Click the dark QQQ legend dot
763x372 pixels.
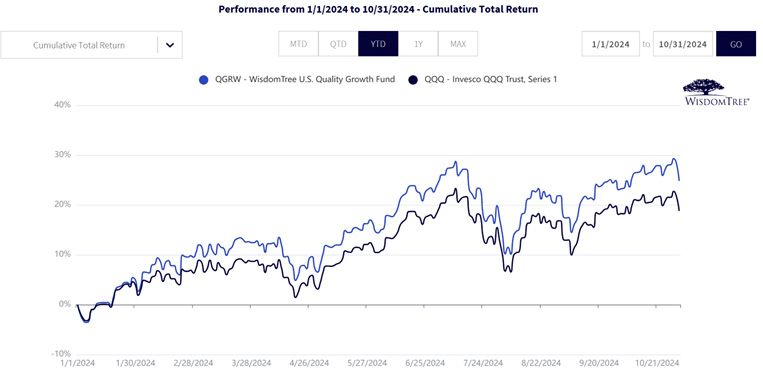pos(413,80)
